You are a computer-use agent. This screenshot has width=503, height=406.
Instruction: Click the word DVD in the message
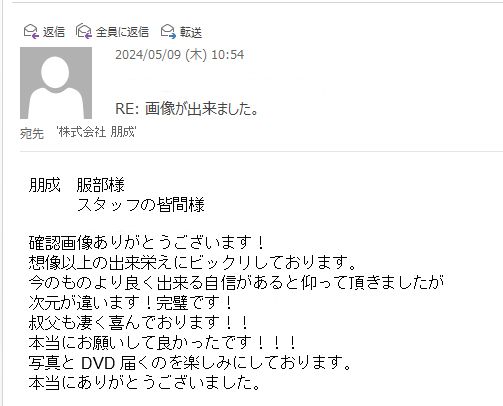click(98, 363)
